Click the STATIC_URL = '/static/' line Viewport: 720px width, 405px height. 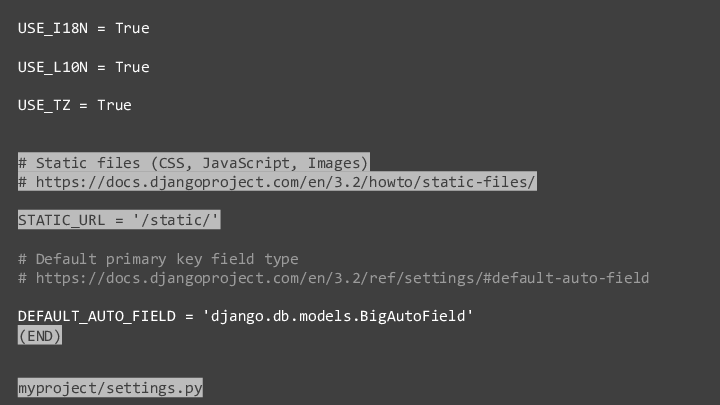pos(119,220)
